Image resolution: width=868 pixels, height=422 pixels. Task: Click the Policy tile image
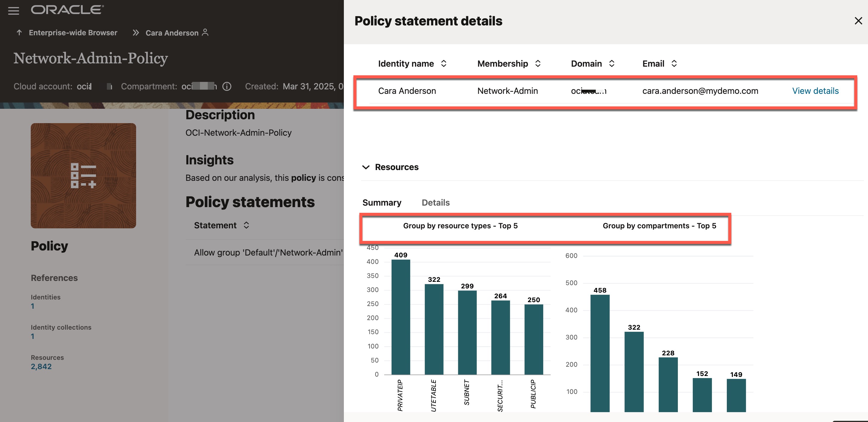point(83,175)
